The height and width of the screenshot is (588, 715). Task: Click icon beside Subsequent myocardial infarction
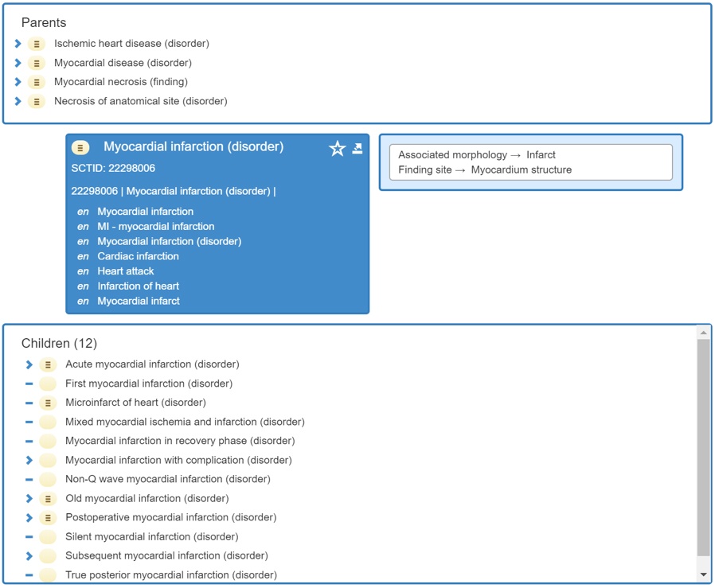coord(48,556)
